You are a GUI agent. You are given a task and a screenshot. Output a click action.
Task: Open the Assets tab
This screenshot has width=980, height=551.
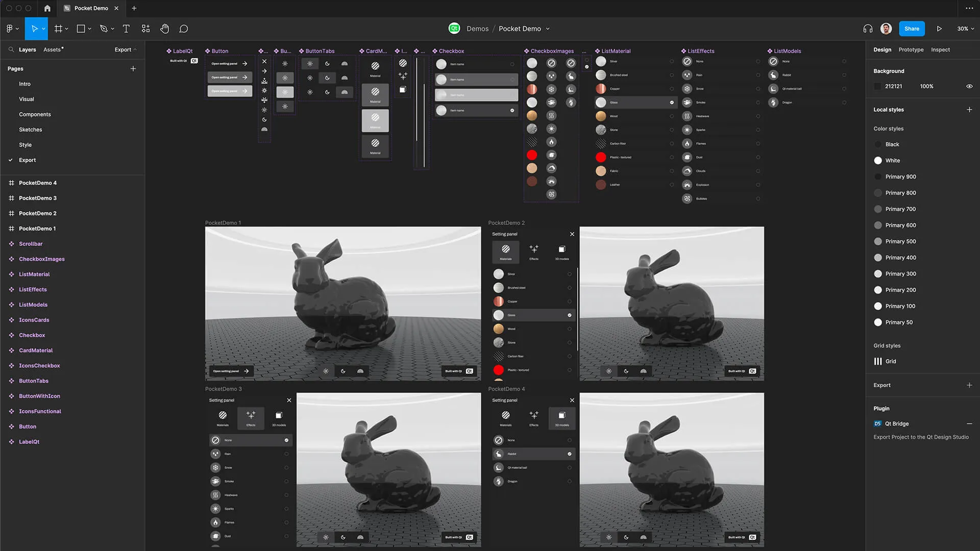pyautogui.click(x=53, y=49)
